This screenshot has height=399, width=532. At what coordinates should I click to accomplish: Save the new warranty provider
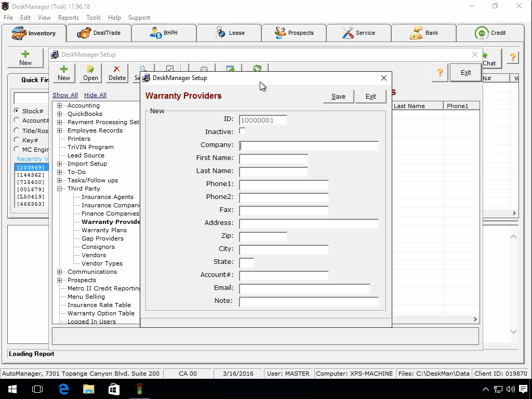point(338,97)
